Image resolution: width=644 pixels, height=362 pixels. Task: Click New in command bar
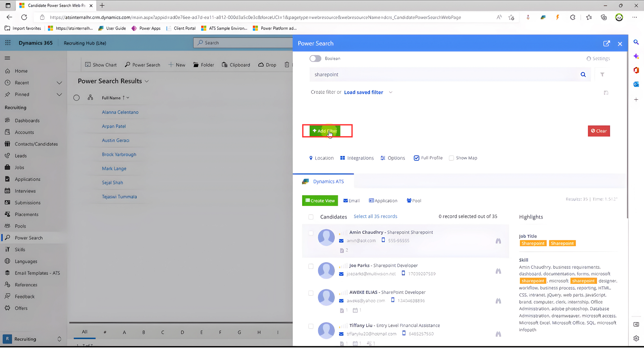point(177,65)
